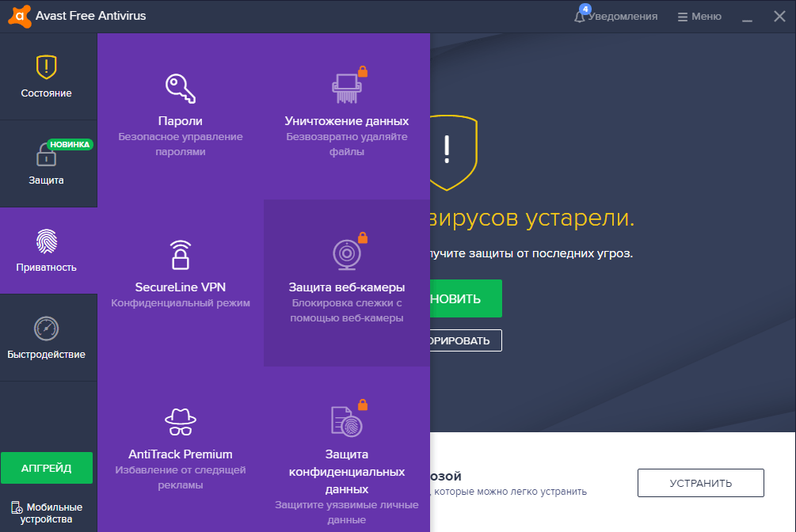Image resolution: width=796 pixels, height=532 pixels.
Task: Click the Уничтожение данных title
Action: [347, 121]
